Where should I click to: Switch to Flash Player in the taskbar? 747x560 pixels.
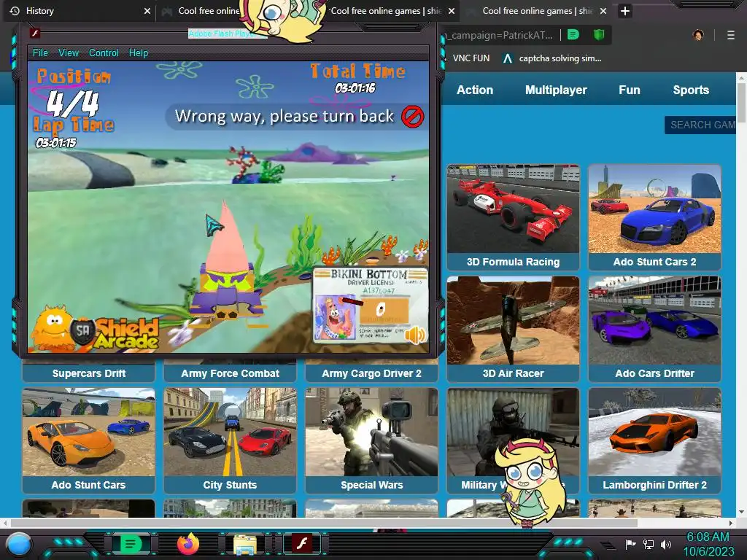point(302,543)
